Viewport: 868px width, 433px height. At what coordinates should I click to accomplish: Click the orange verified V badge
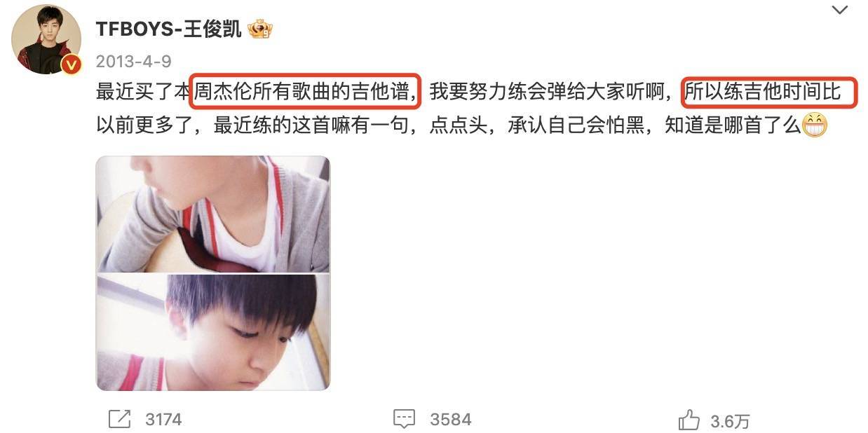click(71, 65)
